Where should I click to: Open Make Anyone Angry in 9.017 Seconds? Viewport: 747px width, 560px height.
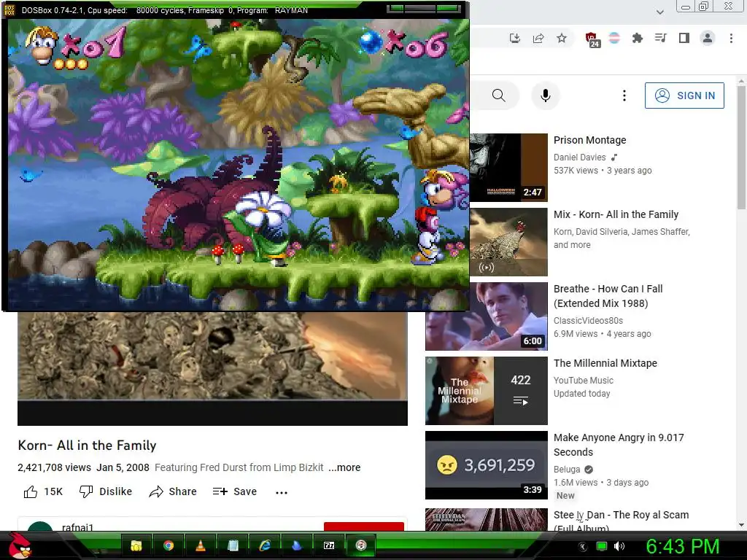tap(619, 444)
